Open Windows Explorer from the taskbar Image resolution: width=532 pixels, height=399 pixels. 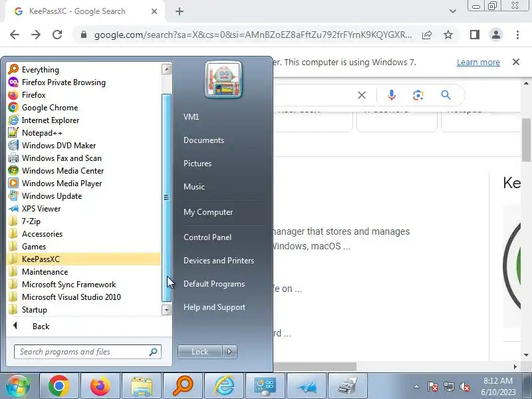coord(142,386)
